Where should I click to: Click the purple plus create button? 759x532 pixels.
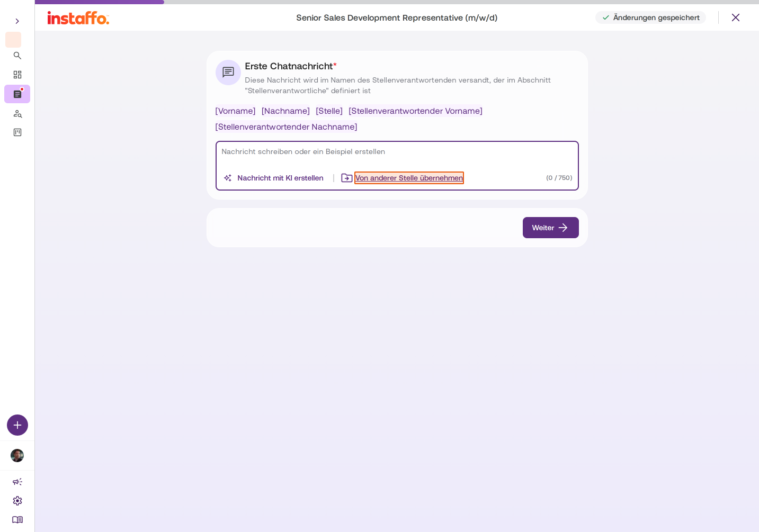pyautogui.click(x=17, y=425)
